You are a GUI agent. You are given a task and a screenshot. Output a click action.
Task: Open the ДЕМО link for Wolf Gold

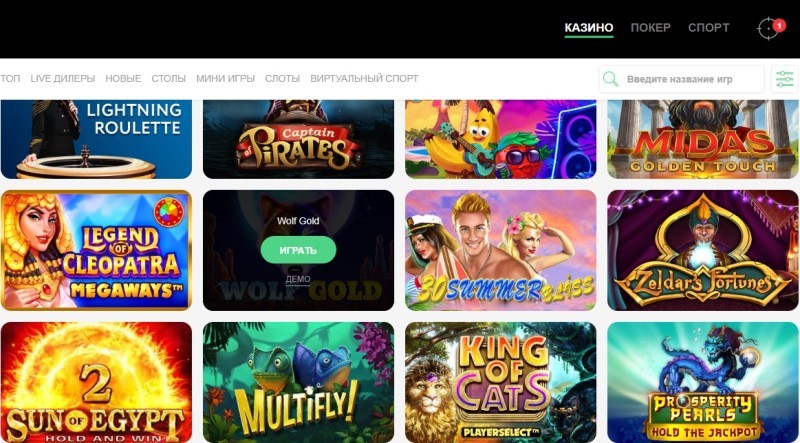pos(298,280)
